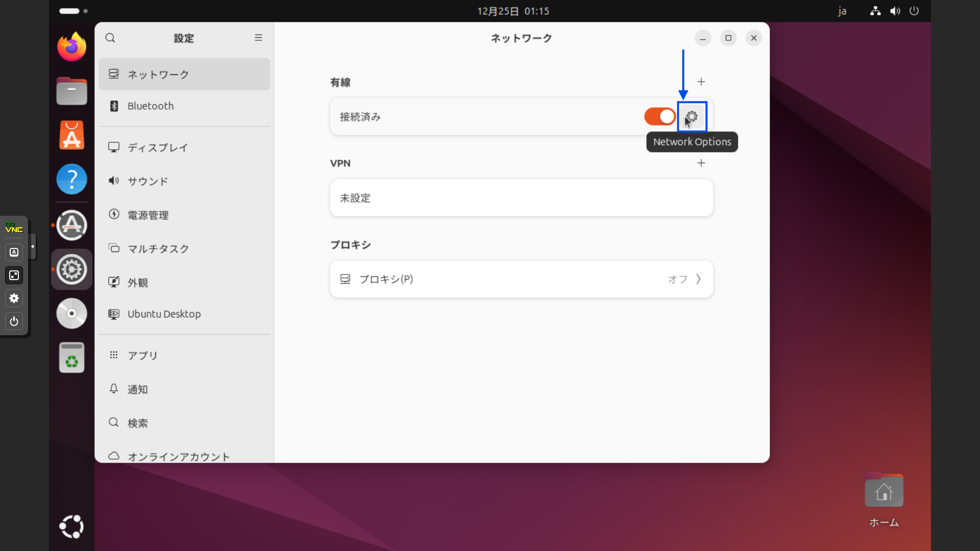Launch Firefox from the dock
The height and width of the screenshot is (551, 980).
pyautogui.click(x=71, y=47)
